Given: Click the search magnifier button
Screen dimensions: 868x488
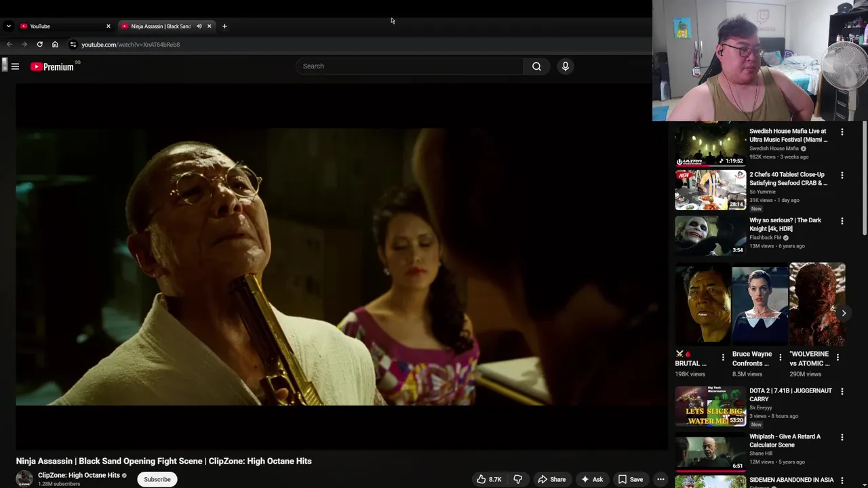Looking at the screenshot, I should 536,66.
